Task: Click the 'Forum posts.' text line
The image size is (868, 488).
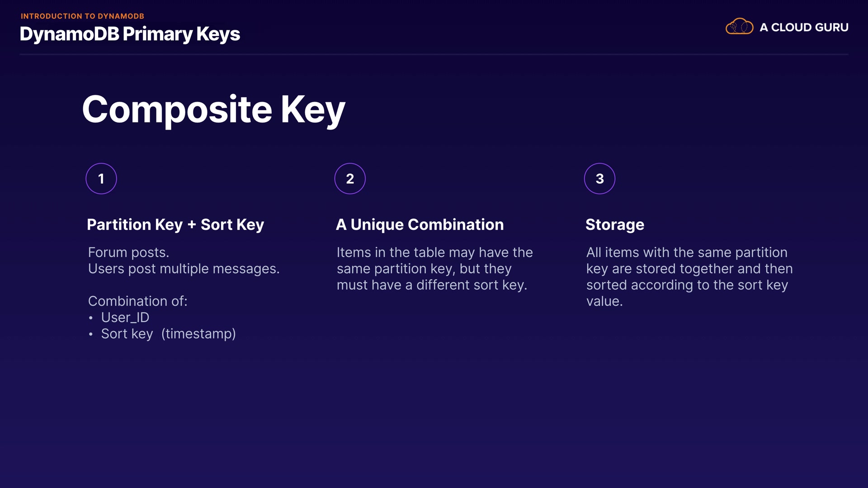Action: tap(128, 252)
